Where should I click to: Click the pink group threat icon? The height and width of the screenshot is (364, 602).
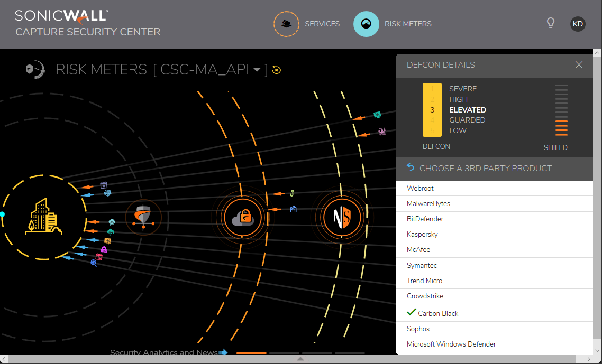[382, 132]
